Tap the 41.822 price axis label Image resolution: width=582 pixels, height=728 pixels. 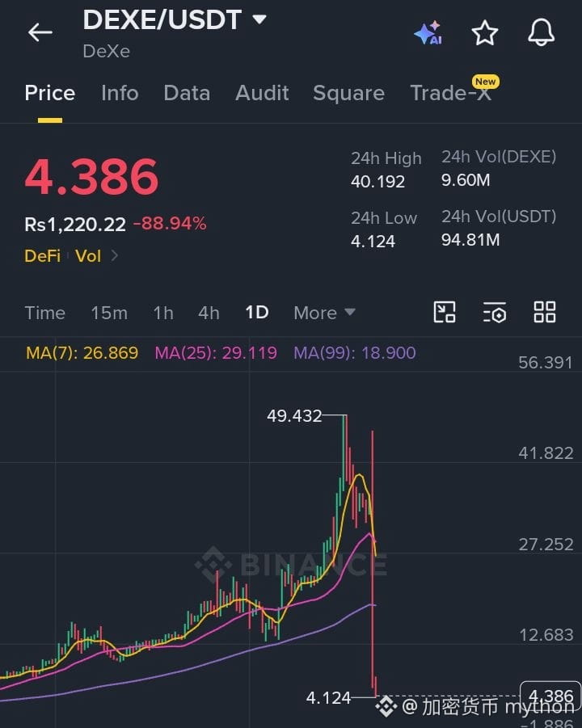tap(546, 453)
